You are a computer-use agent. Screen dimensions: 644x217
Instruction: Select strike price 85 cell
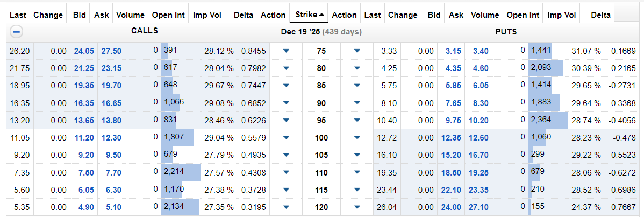(x=322, y=86)
